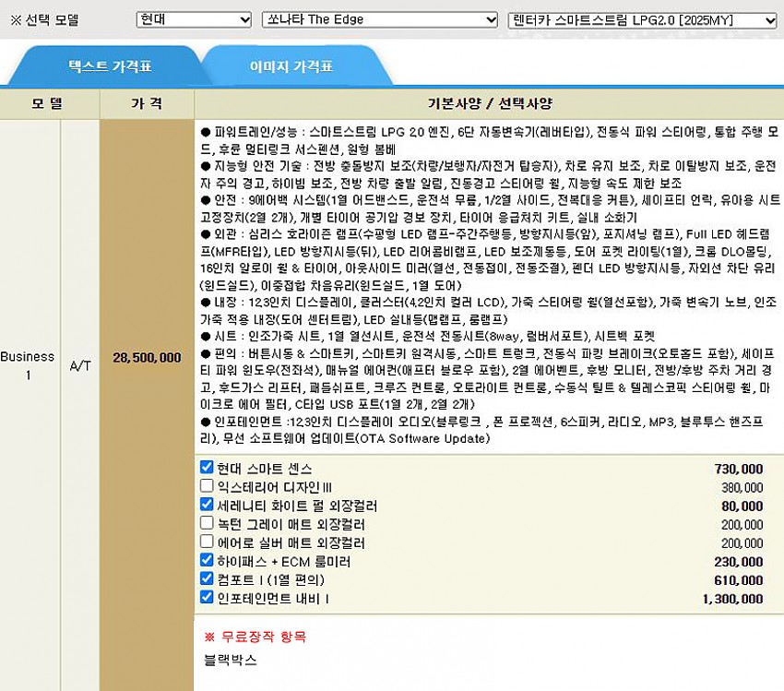784x691 pixels.
Task: Uncheck the 현대 스마트 센스 option
Action: tap(207, 468)
